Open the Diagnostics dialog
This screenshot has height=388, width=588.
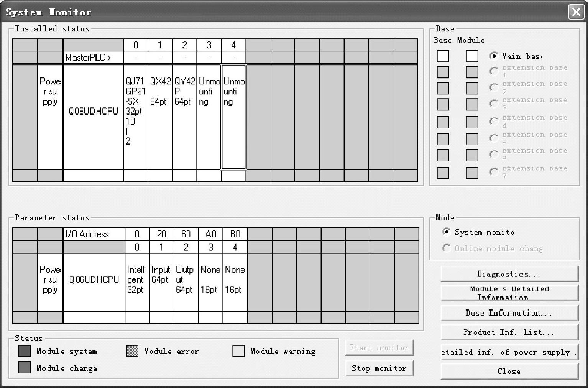point(509,274)
